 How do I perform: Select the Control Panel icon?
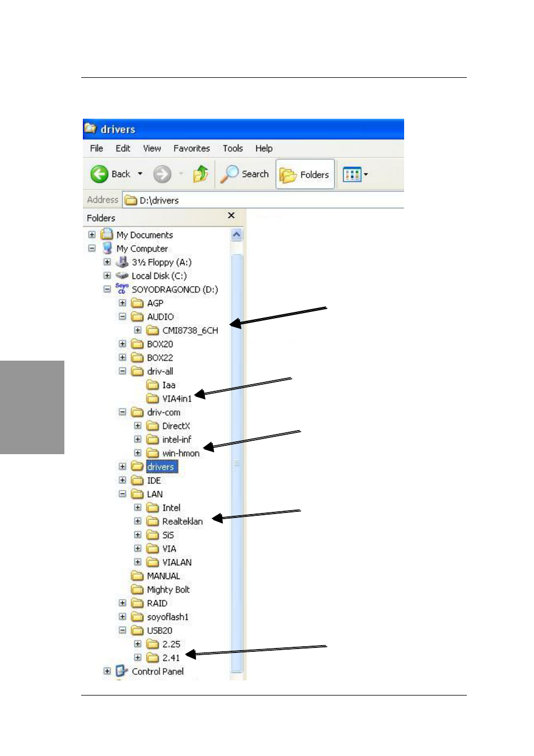[122, 671]
